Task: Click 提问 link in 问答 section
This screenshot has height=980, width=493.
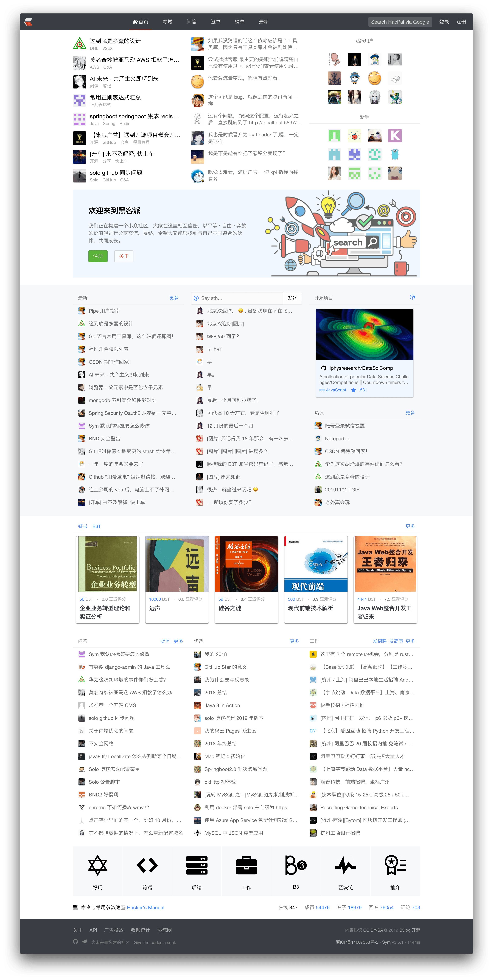Action: [x=165, y=641]
